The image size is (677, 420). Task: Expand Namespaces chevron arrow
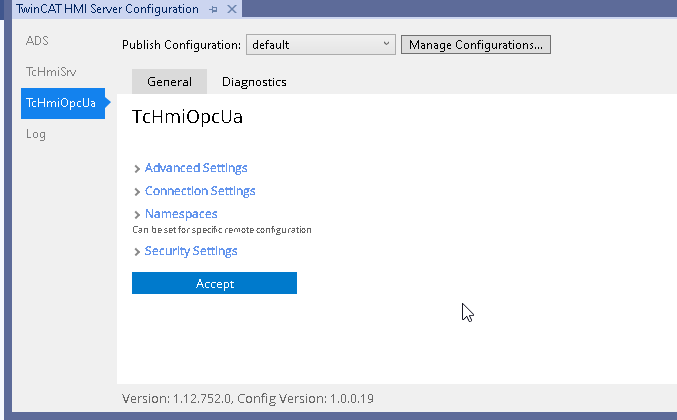[137, 215]
